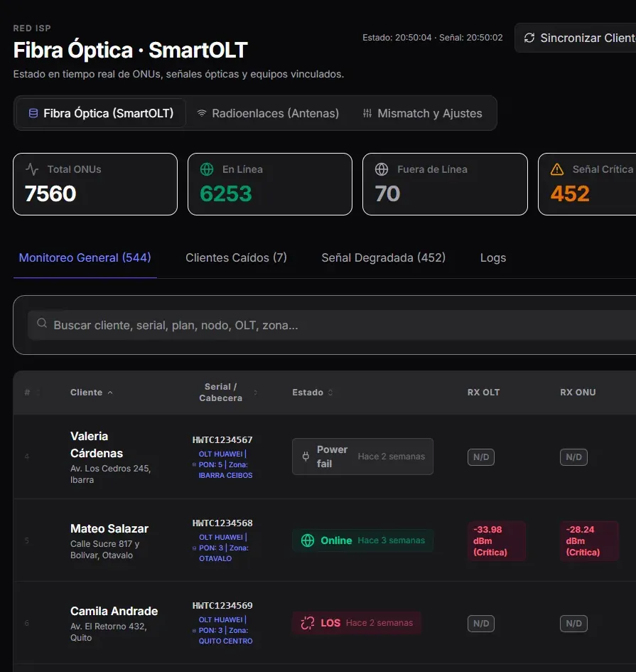Click serial HWTC1234567
Image resolution: width=636 pixels, height=672 pixels.
pyautogui.click(x=222, y=439)
